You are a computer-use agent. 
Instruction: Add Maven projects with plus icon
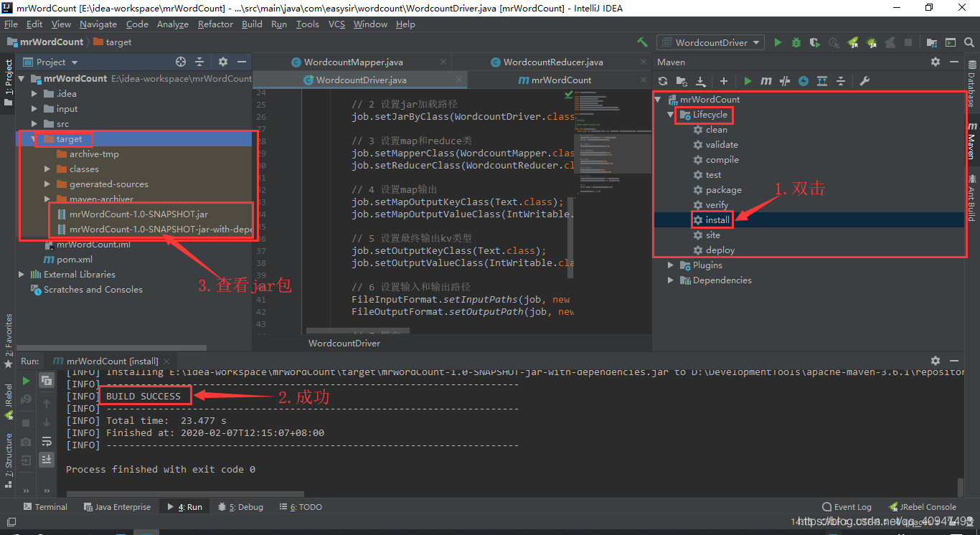[724, 81]
